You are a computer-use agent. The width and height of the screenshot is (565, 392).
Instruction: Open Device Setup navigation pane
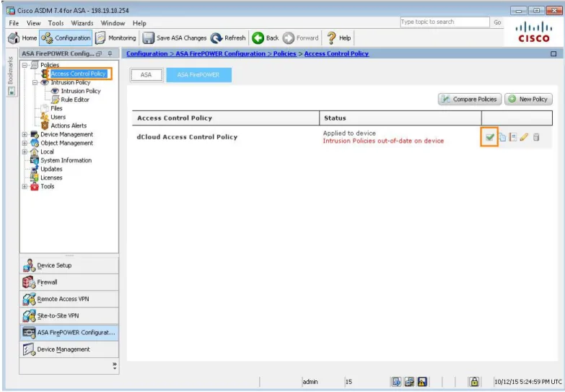[x=69, y=266]
